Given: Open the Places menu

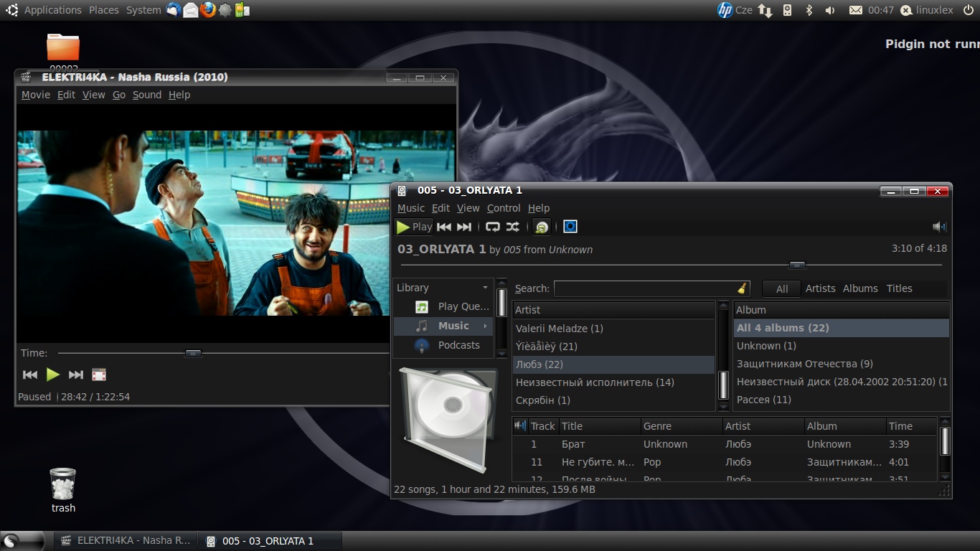Looking at the screenshot, I should tap(104, 10).
